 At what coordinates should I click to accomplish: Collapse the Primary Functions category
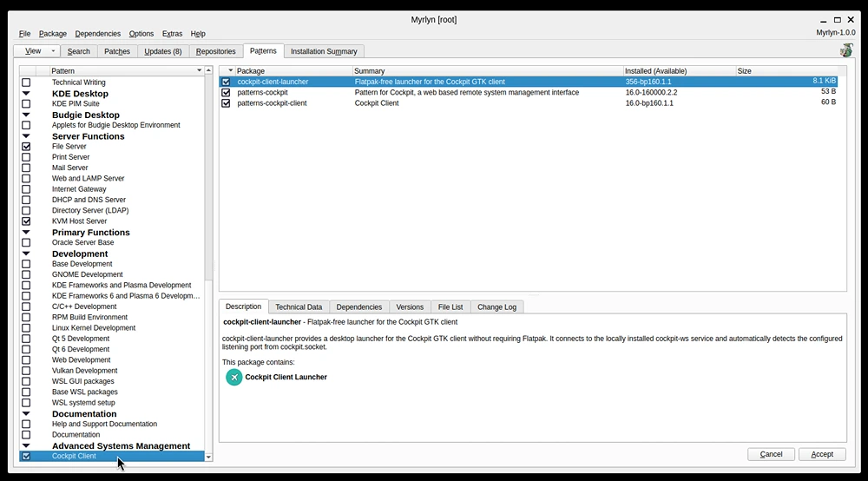pos(26,232)
